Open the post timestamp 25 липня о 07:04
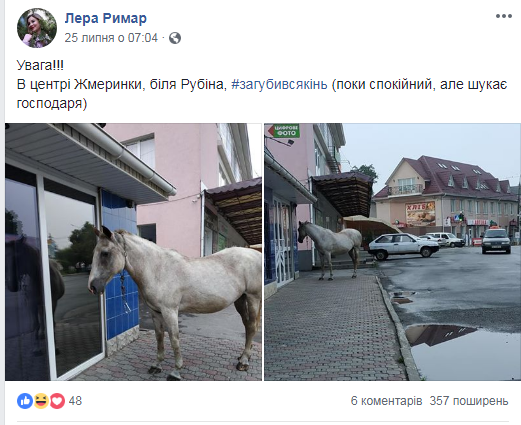This screenshot has width=521, height=425. pos(111,38)
